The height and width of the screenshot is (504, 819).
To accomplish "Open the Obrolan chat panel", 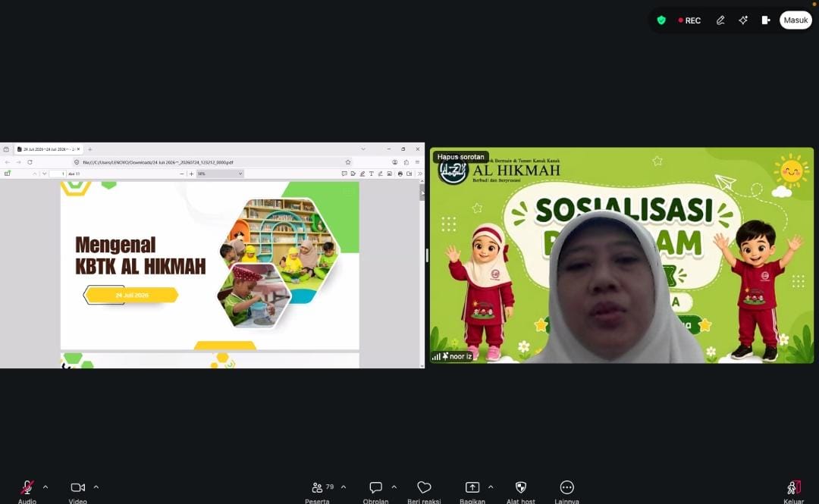I will click(375, 491).
